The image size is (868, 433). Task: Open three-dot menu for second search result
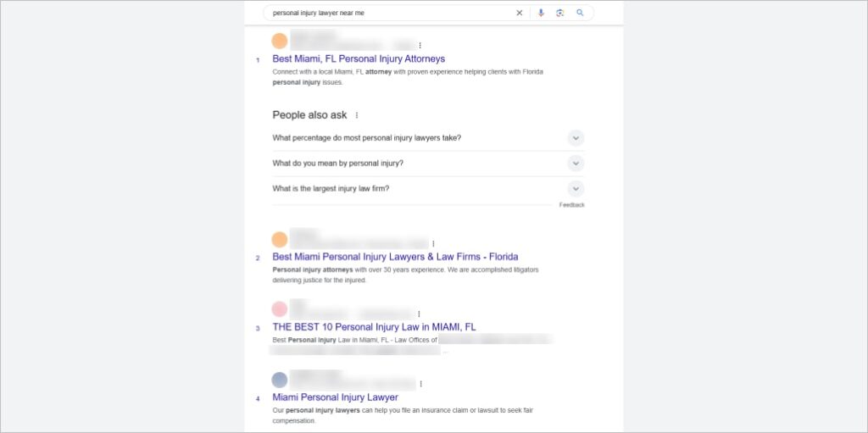click(433, 243)
